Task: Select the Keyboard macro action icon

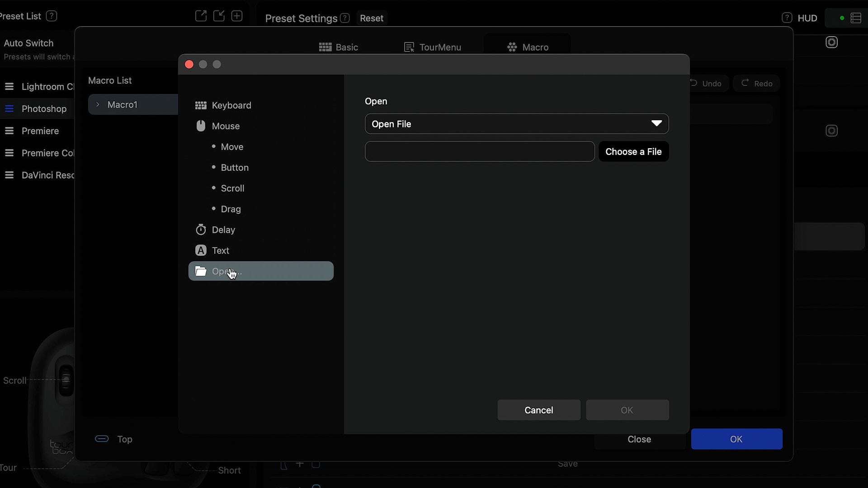Action: pyautogui.click(x=201, y=105)
